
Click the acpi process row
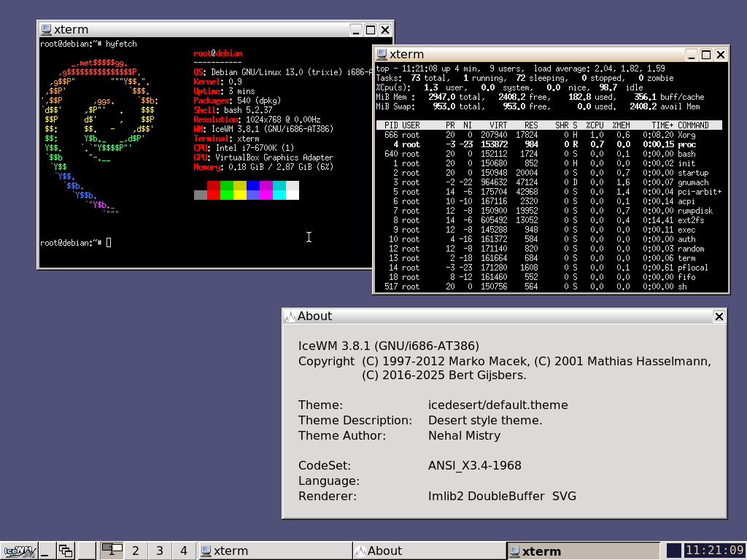[549, 201]
